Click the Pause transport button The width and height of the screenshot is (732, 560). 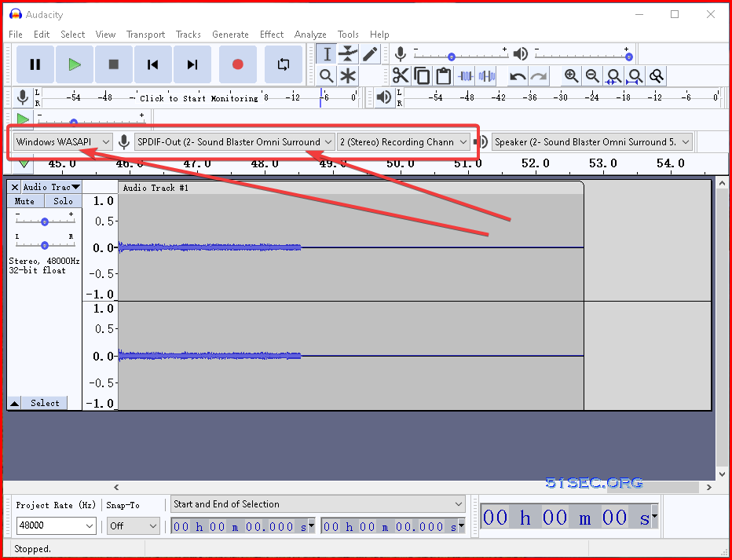point(35,64)
